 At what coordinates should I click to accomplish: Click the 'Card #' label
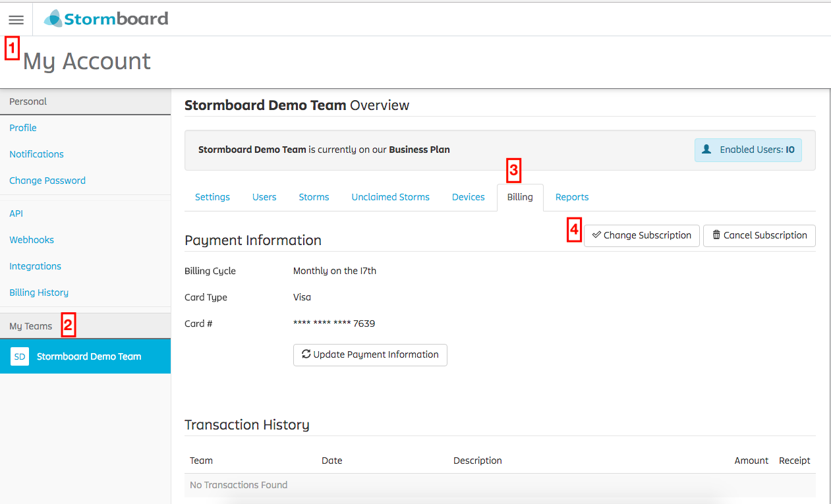pyautogui.click(x=198, y=323)
